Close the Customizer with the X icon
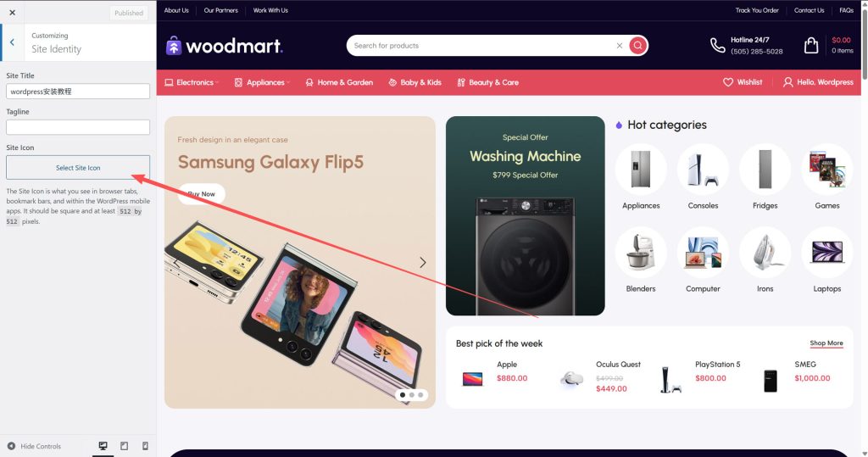Image resolution: width=868 pixels, height=457 pixels. click(12, 12)
